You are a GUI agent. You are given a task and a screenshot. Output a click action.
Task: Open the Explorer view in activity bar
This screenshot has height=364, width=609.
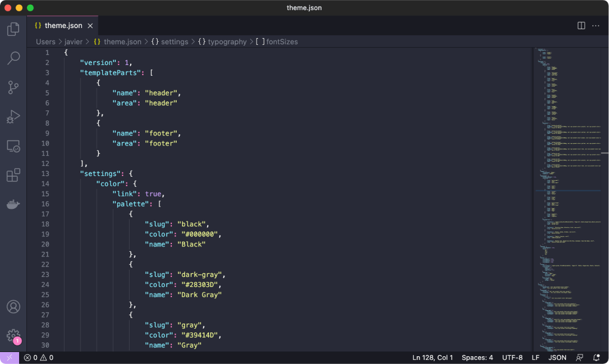pos(13,29)
